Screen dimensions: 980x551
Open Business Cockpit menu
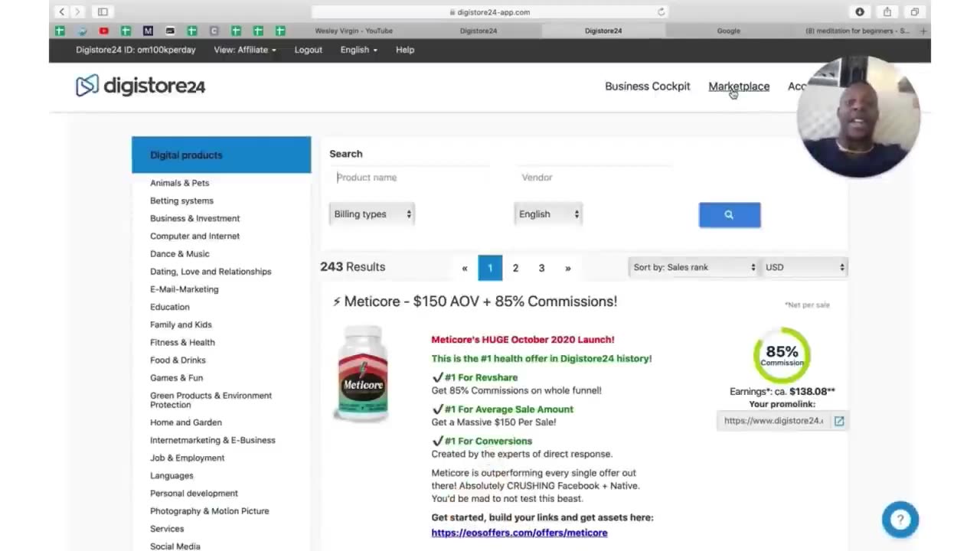[648, 86]
